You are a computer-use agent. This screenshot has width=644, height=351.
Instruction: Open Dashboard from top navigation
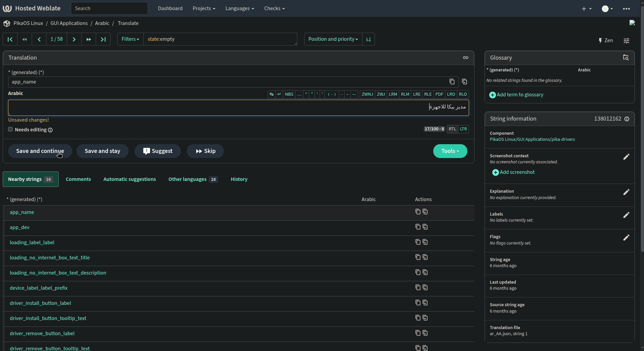pyautogui.click(x=170, y=8)
